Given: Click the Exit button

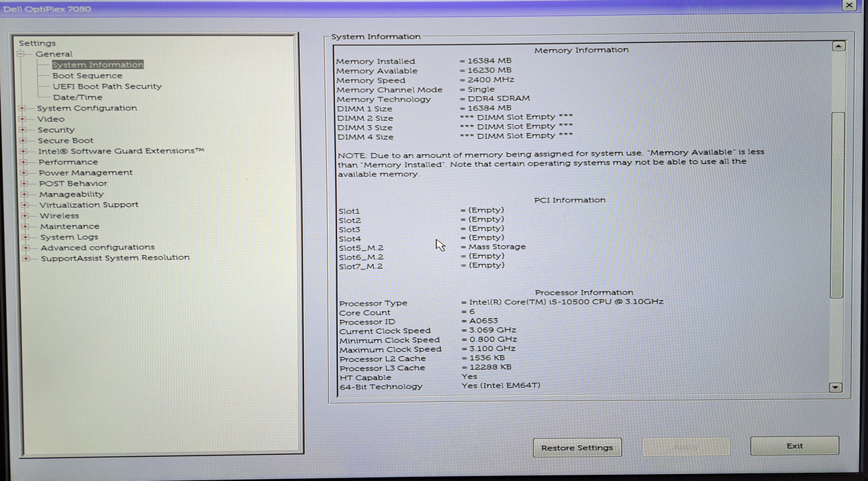Looking at the screenshot, I should pos(794,445).
